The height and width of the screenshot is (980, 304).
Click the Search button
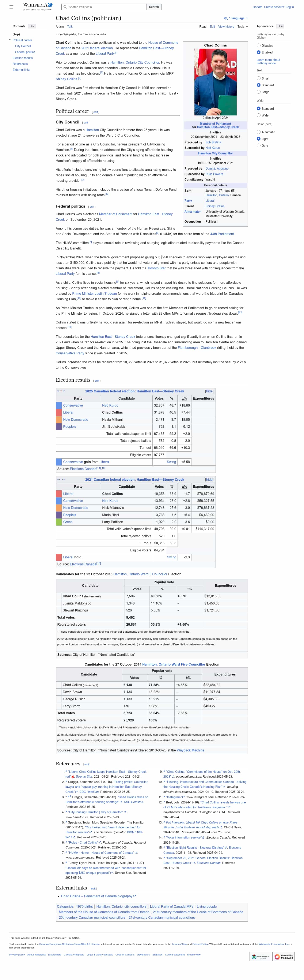point(154,7)
